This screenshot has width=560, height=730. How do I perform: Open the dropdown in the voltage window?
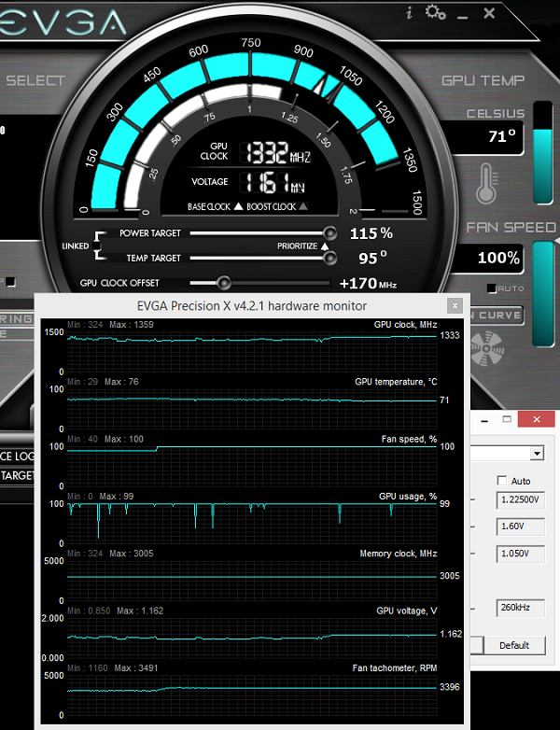pyautogui.click(x=538, y=453)
